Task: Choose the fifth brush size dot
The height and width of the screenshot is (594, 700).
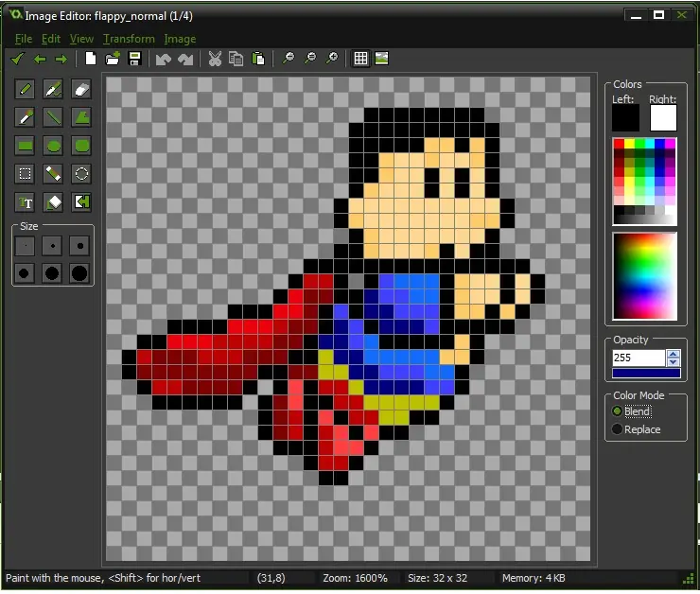Action: 52,273
